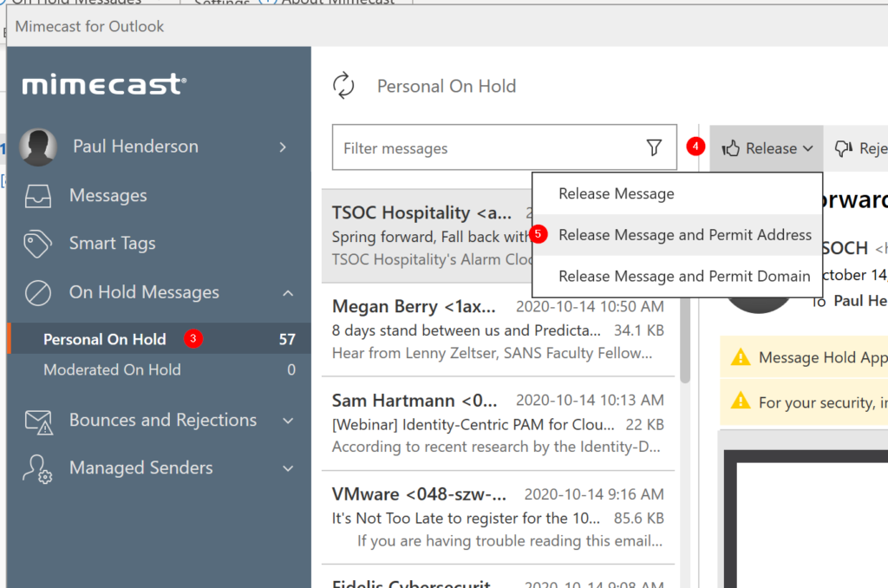Viewport: 888px width, 588px height.
Task: Click the 2020-10-14 10:13 AM timestamp
Action: [x=590, y=400]
